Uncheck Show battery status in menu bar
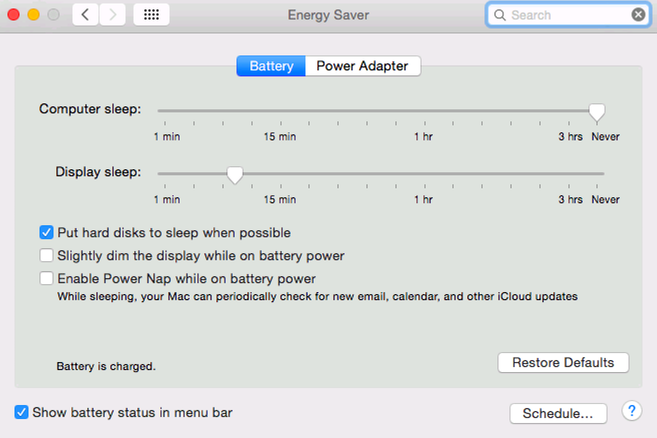Screen dimensions: 657x438 pos(21,412)
